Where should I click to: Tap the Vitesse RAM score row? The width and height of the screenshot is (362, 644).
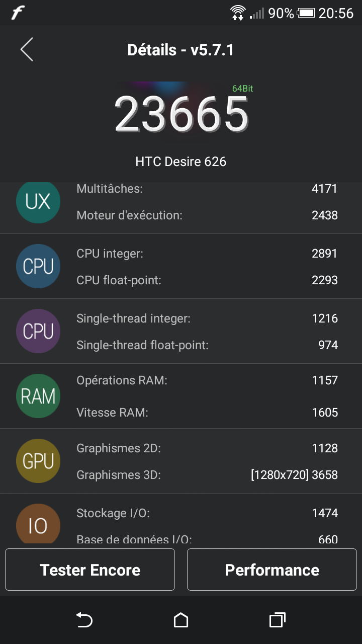tap(207, 413)
